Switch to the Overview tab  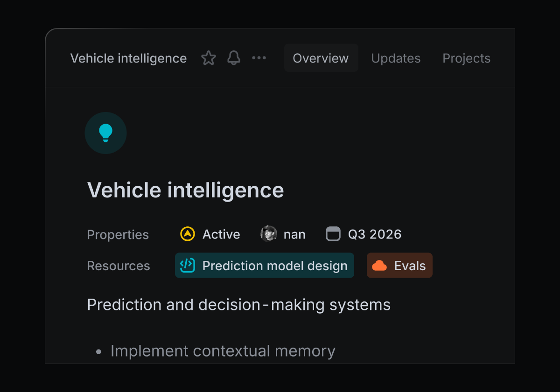(x=321, y=58)
